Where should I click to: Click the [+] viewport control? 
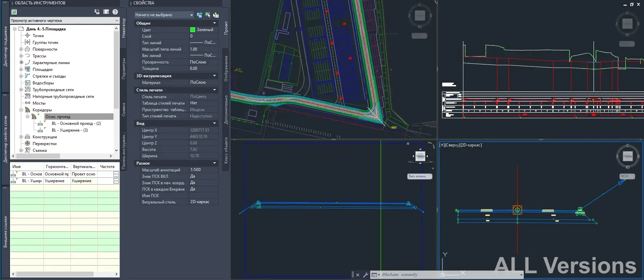click(x=442, y=145)
